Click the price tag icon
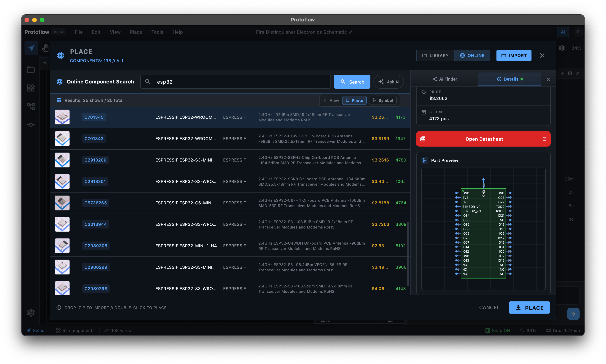 tap(424, 92)
